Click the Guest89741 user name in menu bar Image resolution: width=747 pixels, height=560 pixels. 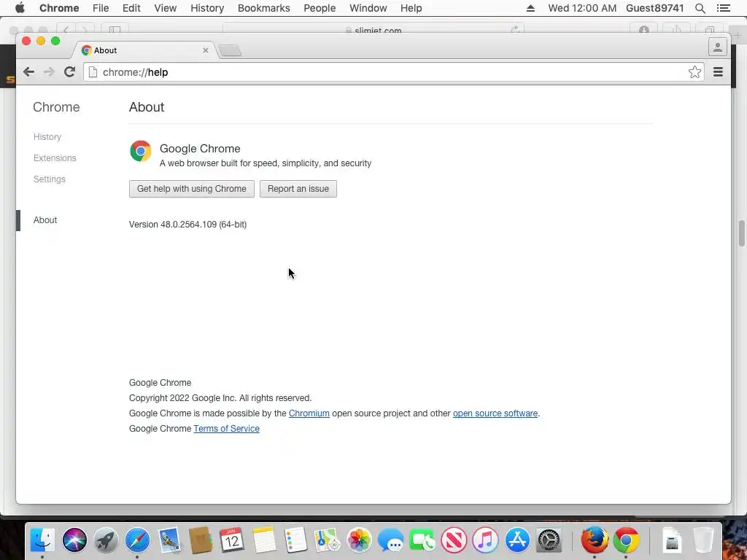(654, 8)
